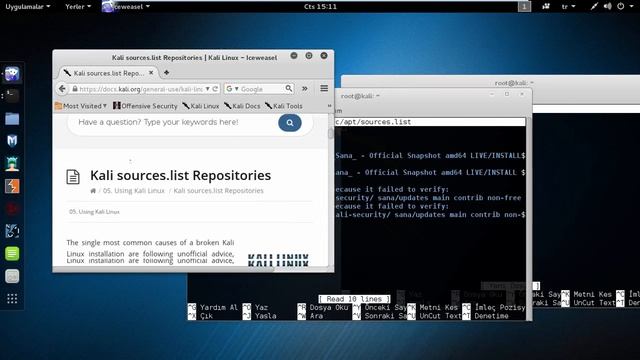Open the search engine selector dropdown
This screenshot has width=640, height=360.
pos(232,89)
